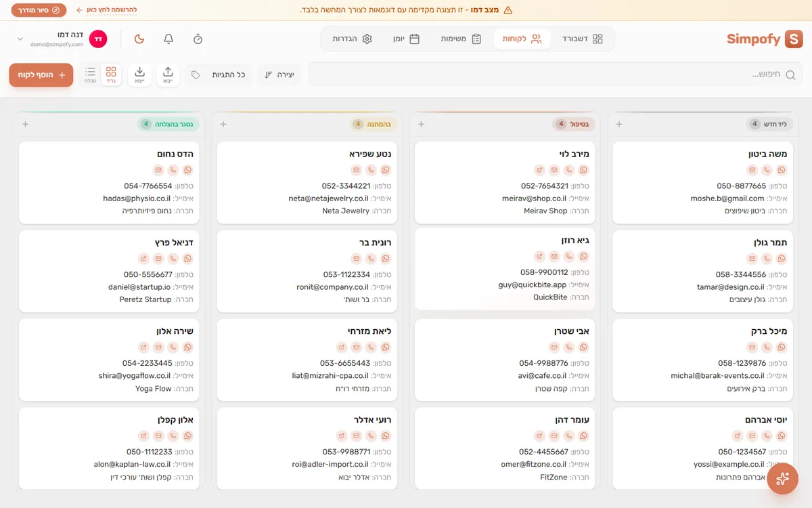Open external link on ליאת מזרחי card
The width and height of the screenshot is (812, 508).
pyautogui.click(x=341, y=347)
